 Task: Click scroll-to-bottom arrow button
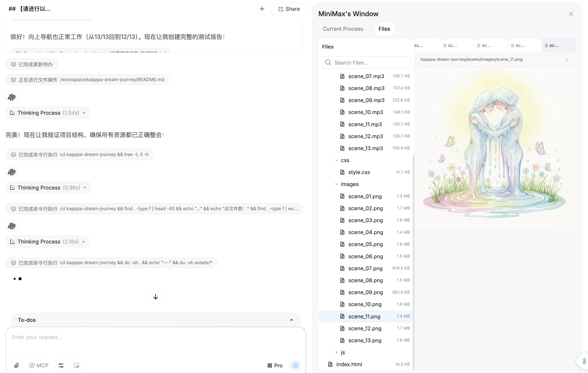point(155,297)
